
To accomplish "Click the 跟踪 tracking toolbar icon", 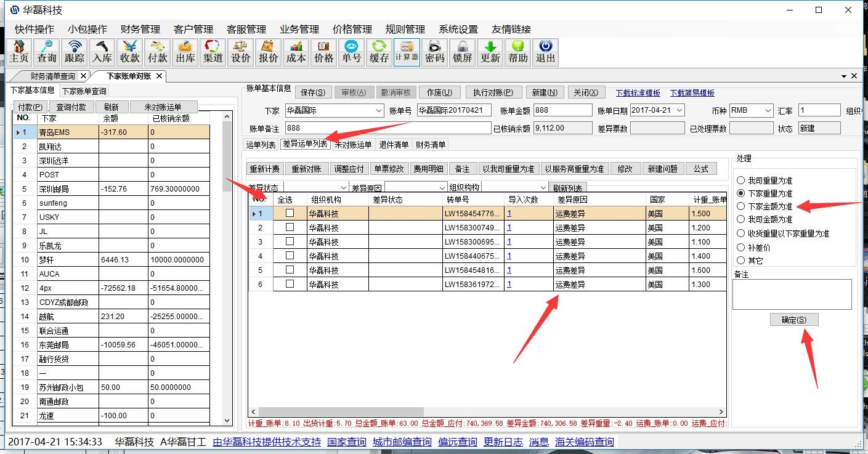I will click(x=75, y=52).
